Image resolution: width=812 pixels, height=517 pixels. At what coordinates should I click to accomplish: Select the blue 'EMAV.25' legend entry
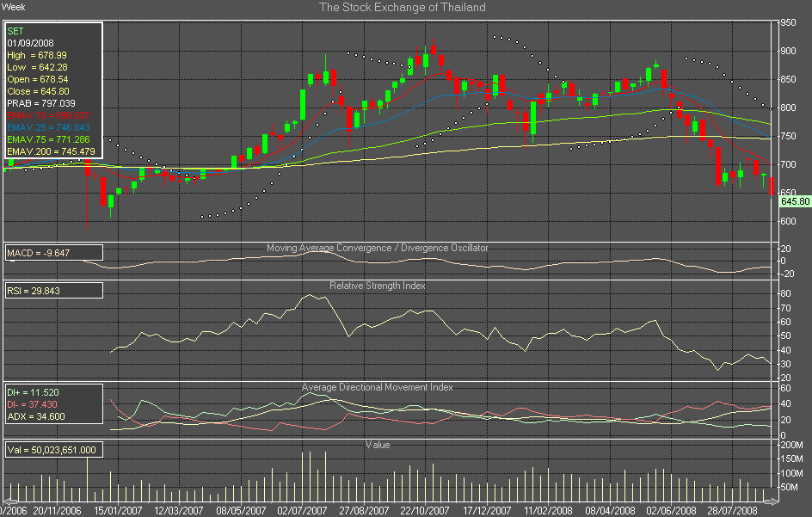pyautogui.click(x=48, y=127)
